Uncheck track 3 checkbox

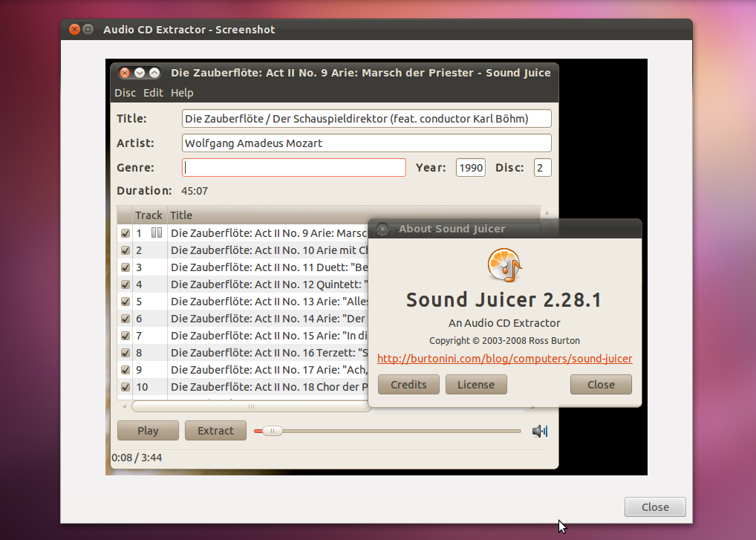[126, 267]
